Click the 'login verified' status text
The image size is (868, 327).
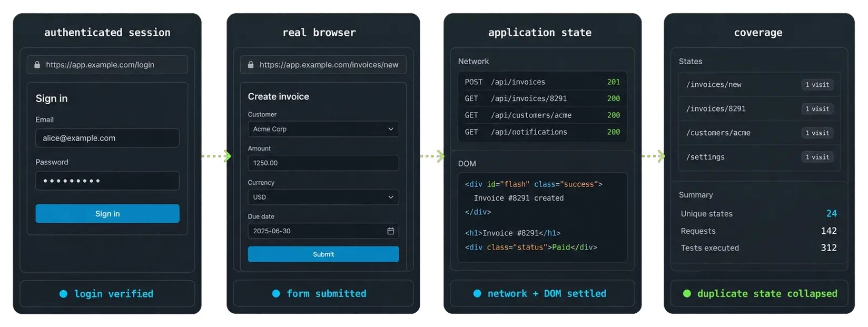[114, 294]
